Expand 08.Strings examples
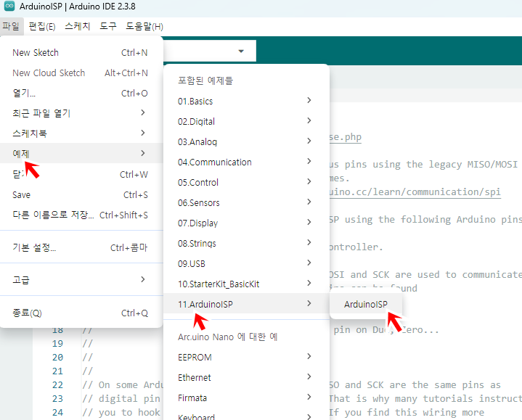Viewport: 522px width, 420px height. pyautogui.click(x=246, y=243)
